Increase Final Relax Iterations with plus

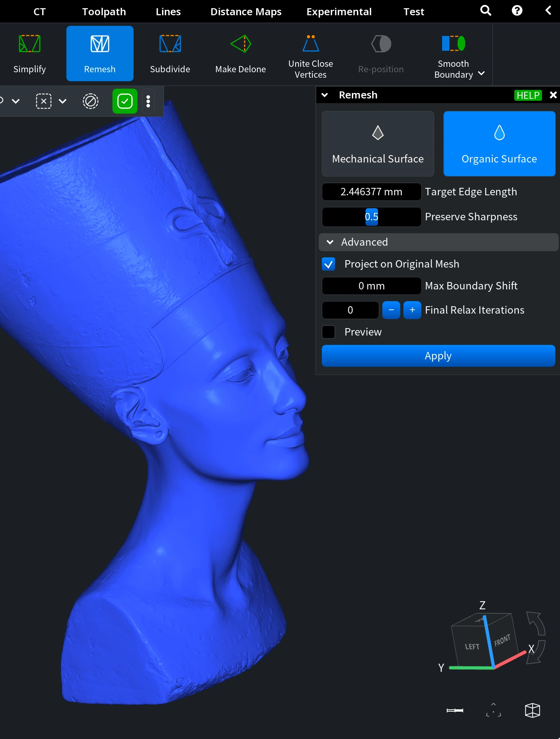pos(412,310)
